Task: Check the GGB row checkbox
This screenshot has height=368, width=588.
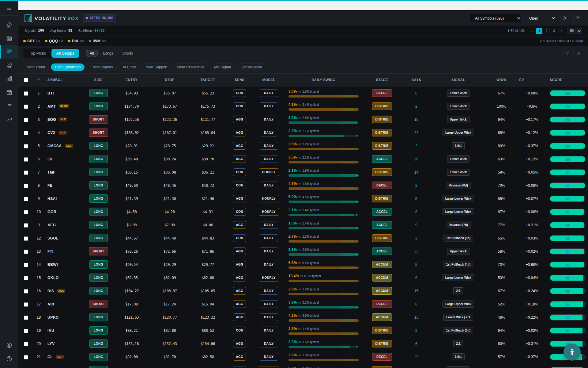Action: click(26, 212)
